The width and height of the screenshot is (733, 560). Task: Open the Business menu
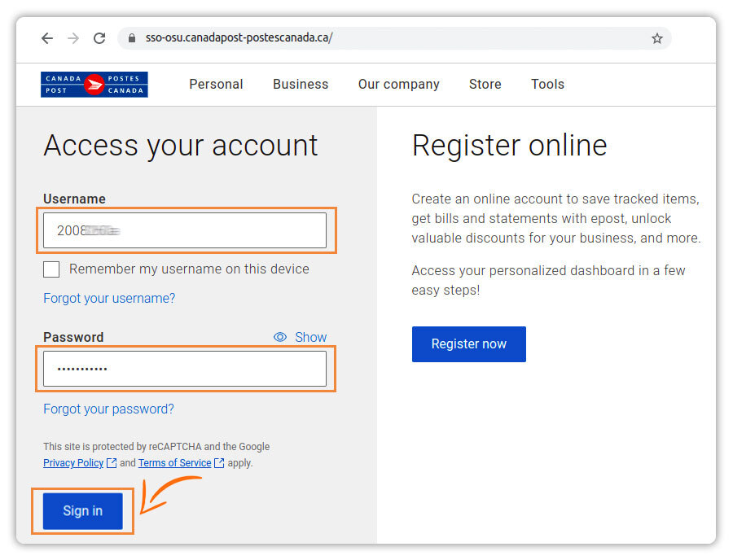point(301,84)
